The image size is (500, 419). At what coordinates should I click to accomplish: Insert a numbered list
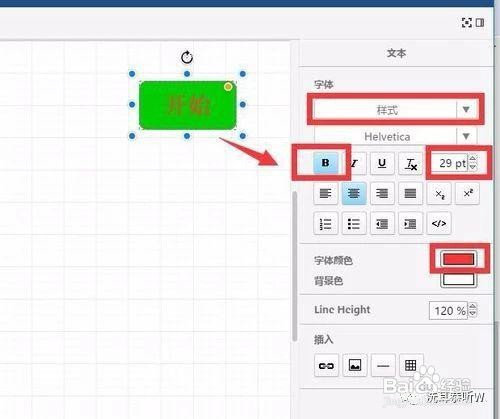[x=326, y=224]
